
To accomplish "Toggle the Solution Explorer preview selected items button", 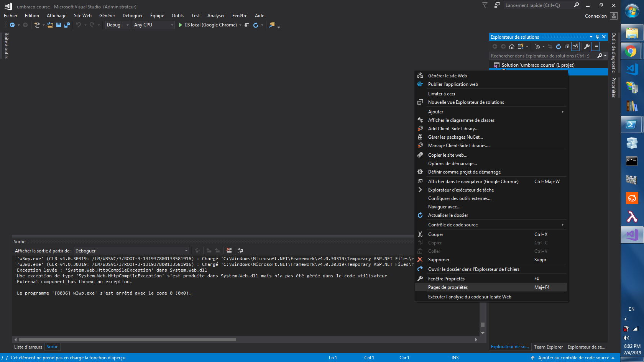I will [595, 47].
